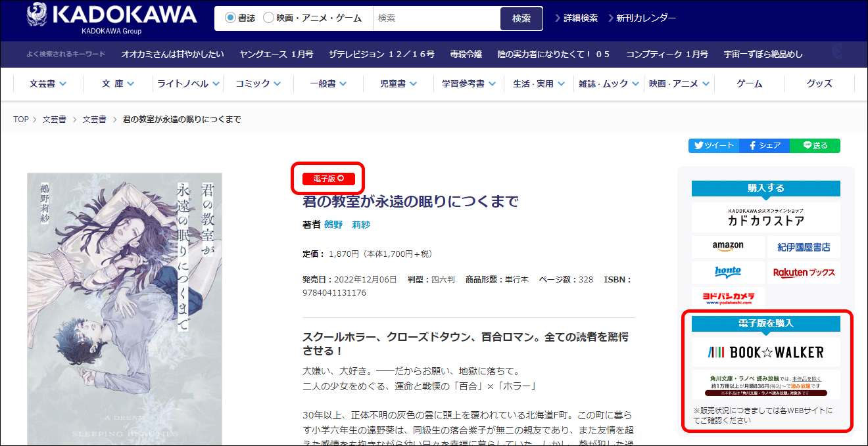This screenshot has height=446, width=868.
Task: Open the KADOKAWA logo home link
Action: click(112, 18)
